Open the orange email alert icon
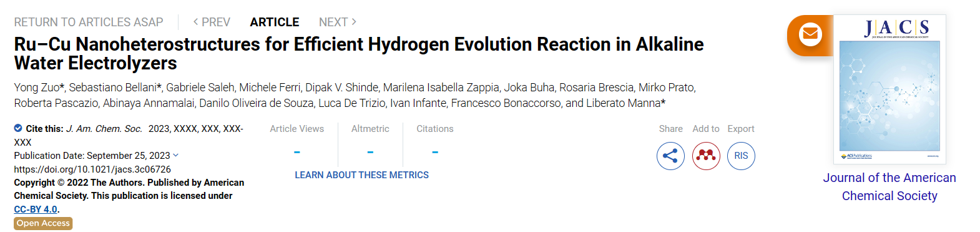The width and height of the screenshot is (980, 232). 810,34
